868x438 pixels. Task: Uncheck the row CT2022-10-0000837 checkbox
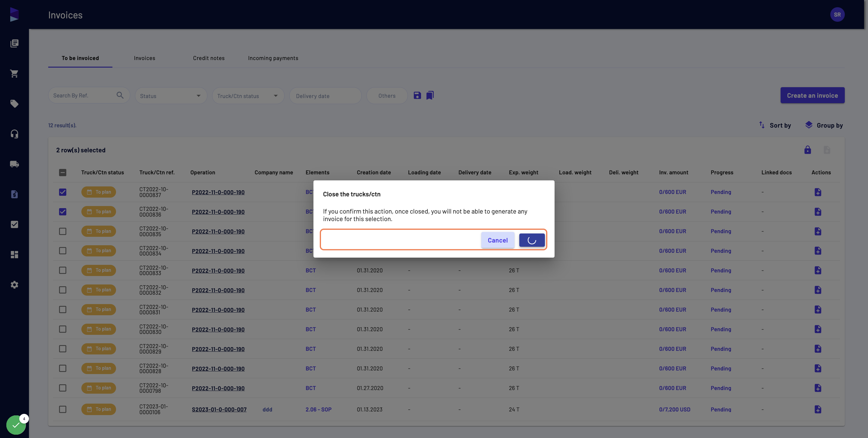coord(63,192)
